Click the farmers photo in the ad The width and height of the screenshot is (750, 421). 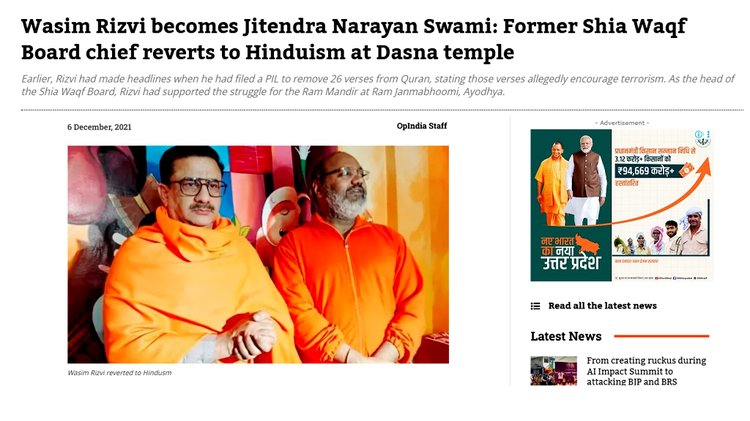click(x=661, y=233)
